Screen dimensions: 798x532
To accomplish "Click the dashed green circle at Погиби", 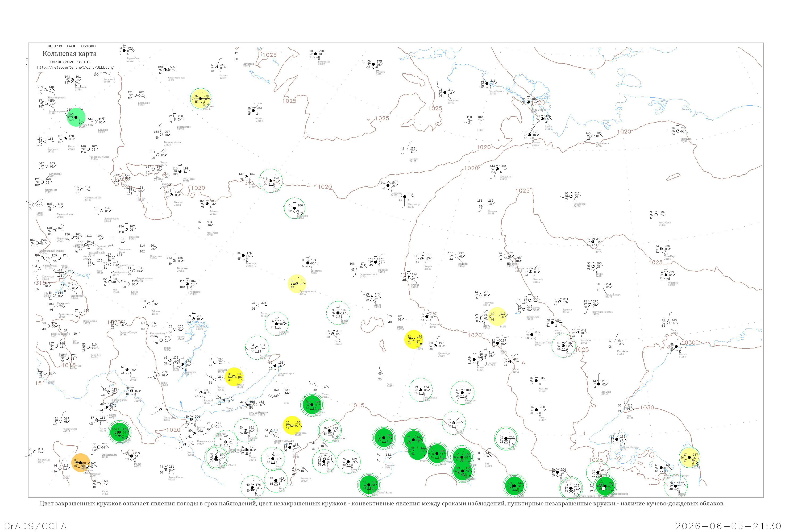I will click(676, 486).
